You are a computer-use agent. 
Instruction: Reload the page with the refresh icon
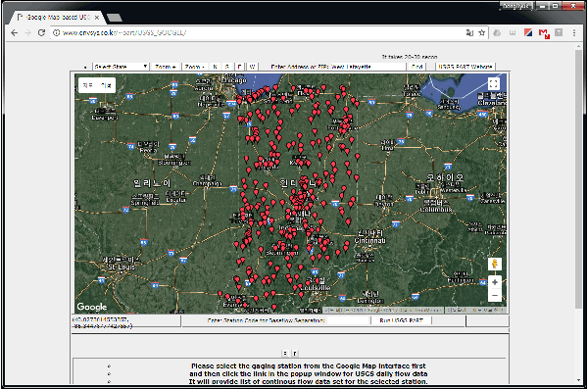click(x=41, y=33)
